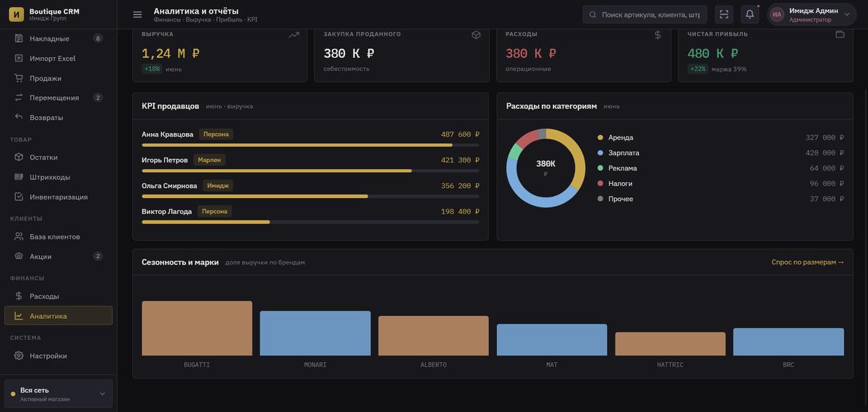Click the Аналитика chart icon in sidebar
The image size is (868, 412).
pyautogui.click(x=19, y=316)
